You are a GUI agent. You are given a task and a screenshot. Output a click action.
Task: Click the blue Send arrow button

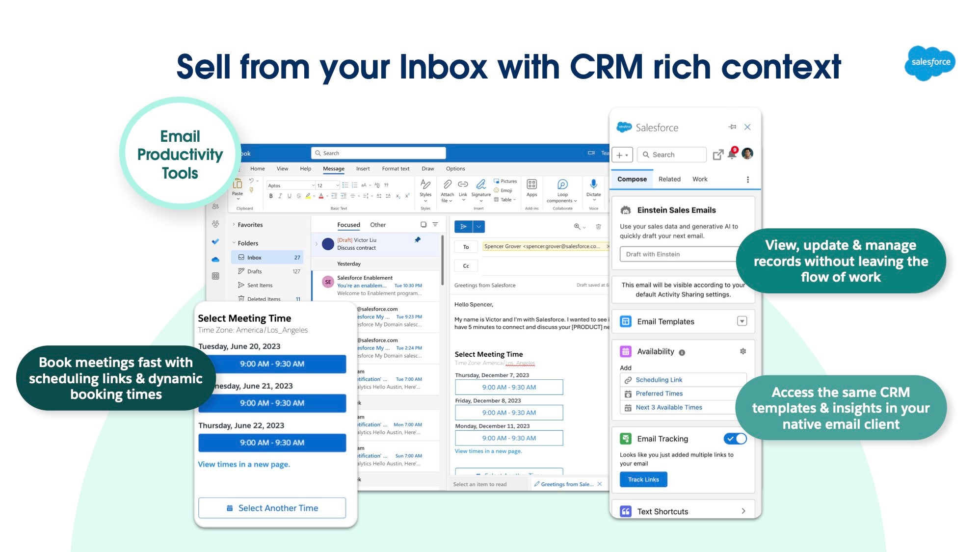pos(463,227)
